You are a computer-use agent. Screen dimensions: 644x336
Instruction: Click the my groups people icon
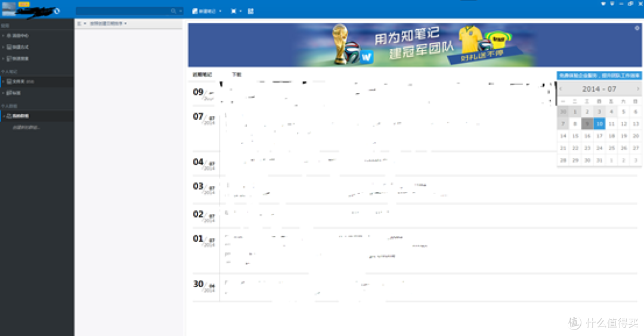tap(9, 116)
